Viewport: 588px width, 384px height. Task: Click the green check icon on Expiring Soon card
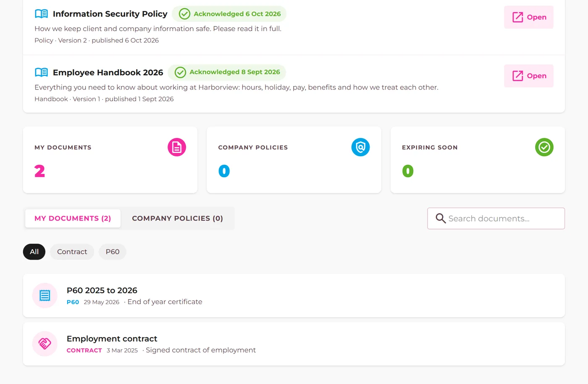coord(544,147)
